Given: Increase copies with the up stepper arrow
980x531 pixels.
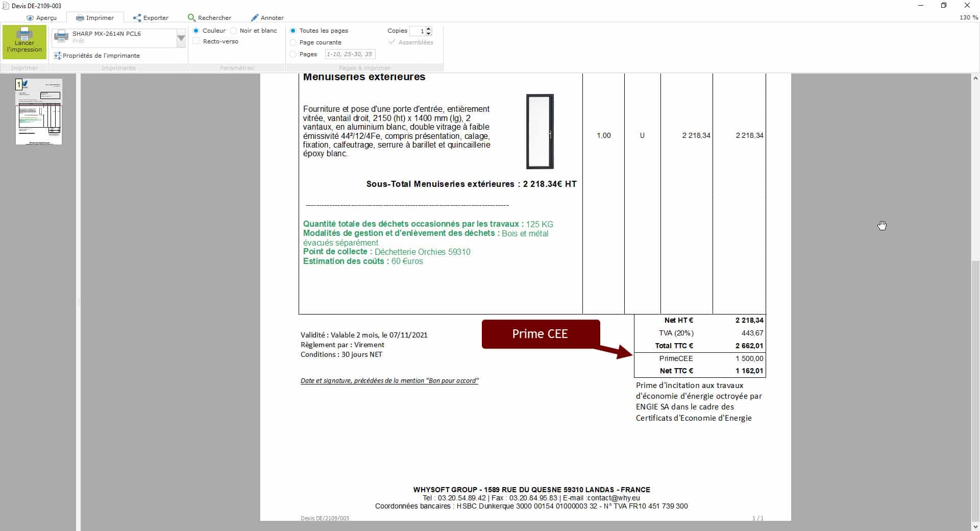Looking at the screenshot, I should pos(429,29).
